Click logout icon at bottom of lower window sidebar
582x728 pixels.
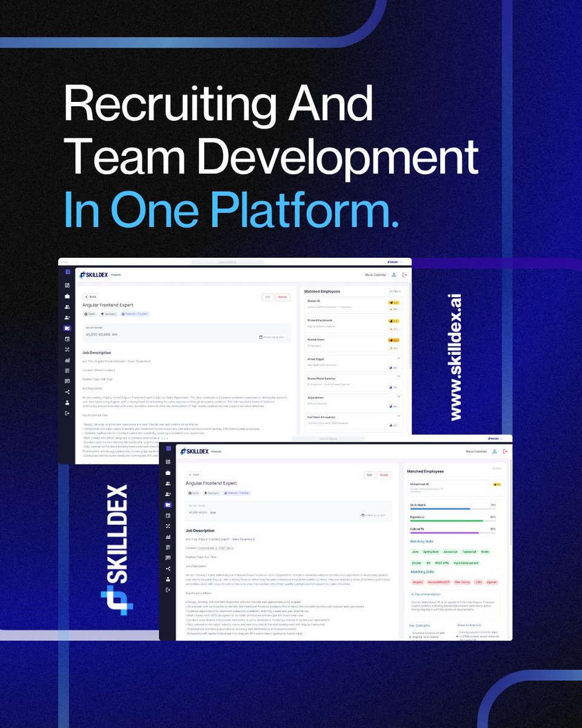168,589
